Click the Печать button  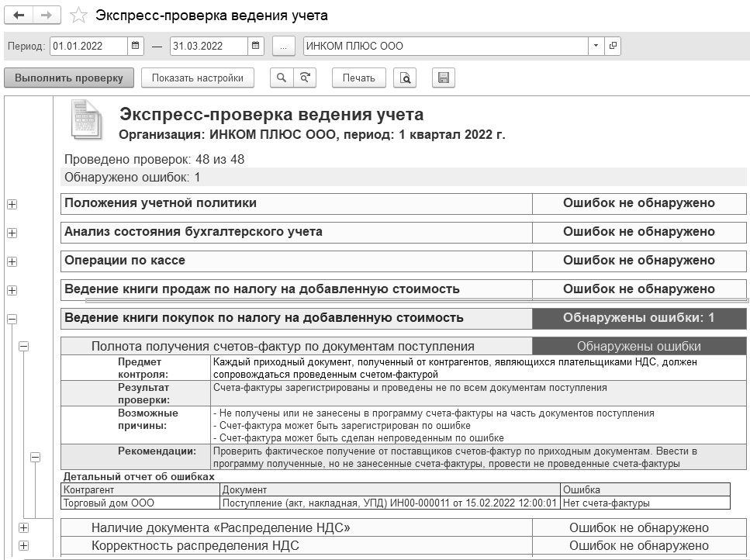coord(359,78)
